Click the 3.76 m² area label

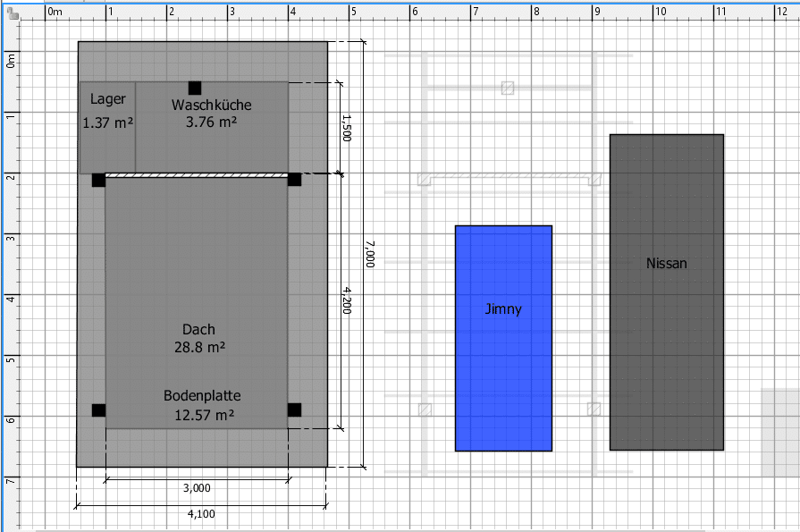coord(211,122)
